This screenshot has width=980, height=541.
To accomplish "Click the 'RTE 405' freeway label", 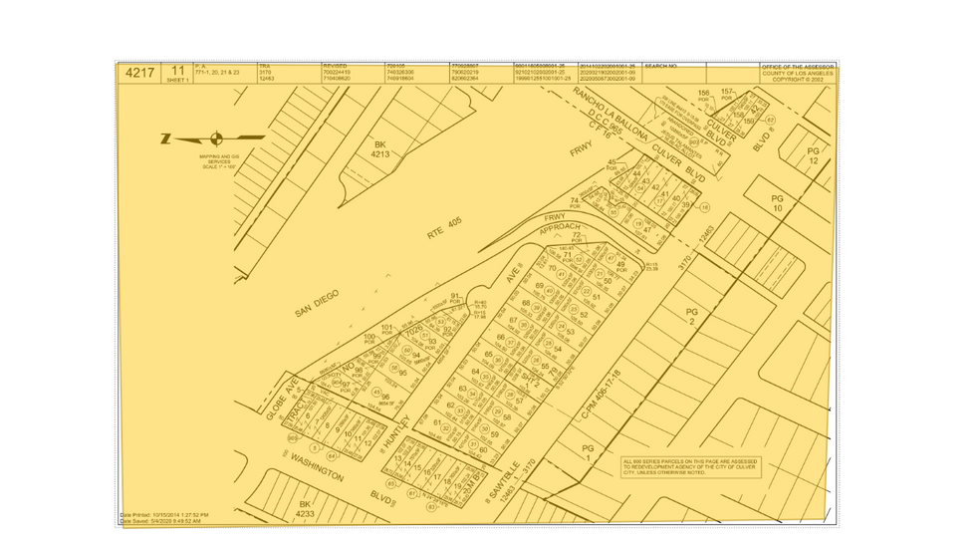I will coord(444,228).
